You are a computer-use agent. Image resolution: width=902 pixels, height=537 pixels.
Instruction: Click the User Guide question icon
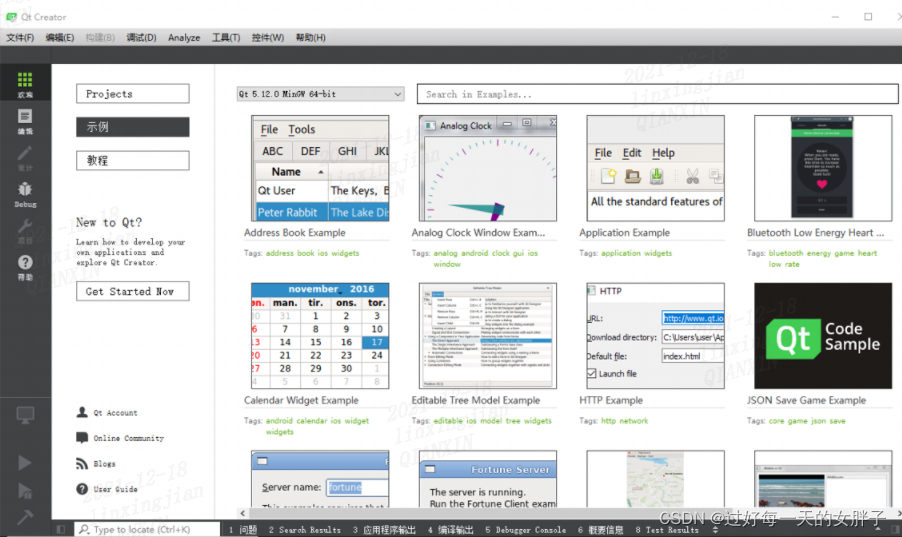click(x=82, y=489)
